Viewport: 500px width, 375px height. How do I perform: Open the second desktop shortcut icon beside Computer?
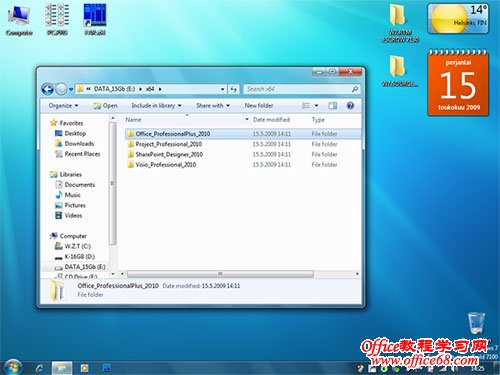[57, 20]
